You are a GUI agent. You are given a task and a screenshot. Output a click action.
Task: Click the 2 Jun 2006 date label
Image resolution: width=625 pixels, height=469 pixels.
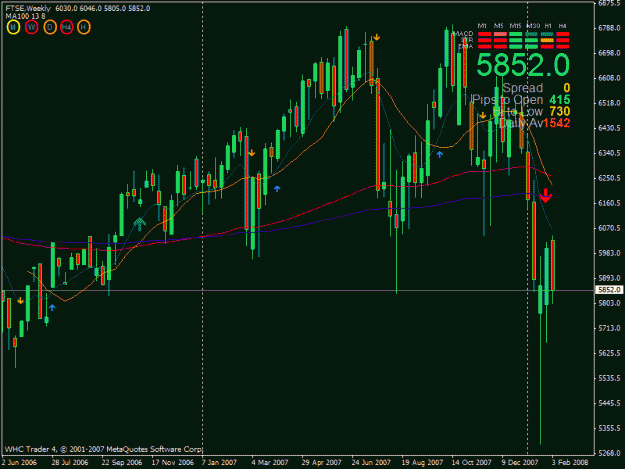tap(19, 462)
